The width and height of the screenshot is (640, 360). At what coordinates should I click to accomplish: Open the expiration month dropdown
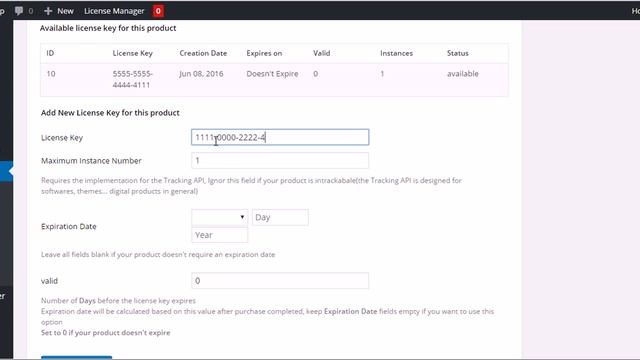(220, 217)
